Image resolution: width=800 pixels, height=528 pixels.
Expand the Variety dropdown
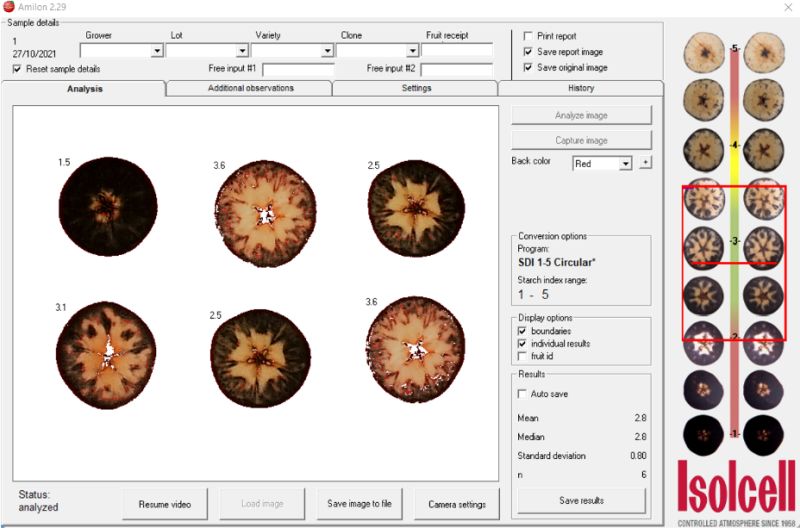click(x=328, y=51)
